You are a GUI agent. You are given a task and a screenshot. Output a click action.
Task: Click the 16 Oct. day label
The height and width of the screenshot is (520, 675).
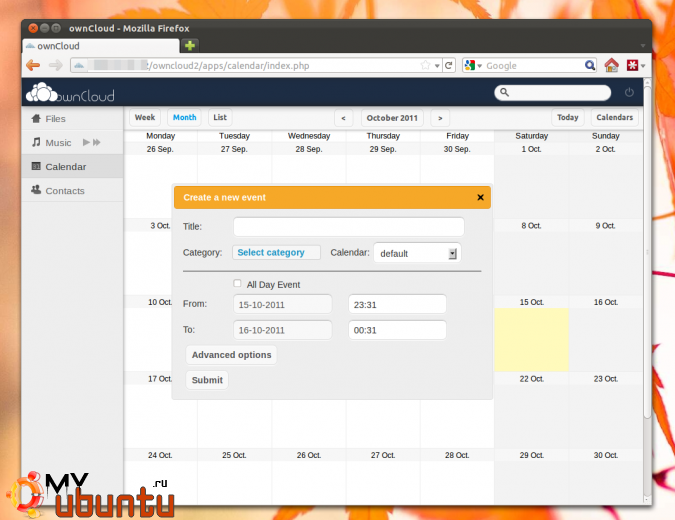tap(606, 302)
